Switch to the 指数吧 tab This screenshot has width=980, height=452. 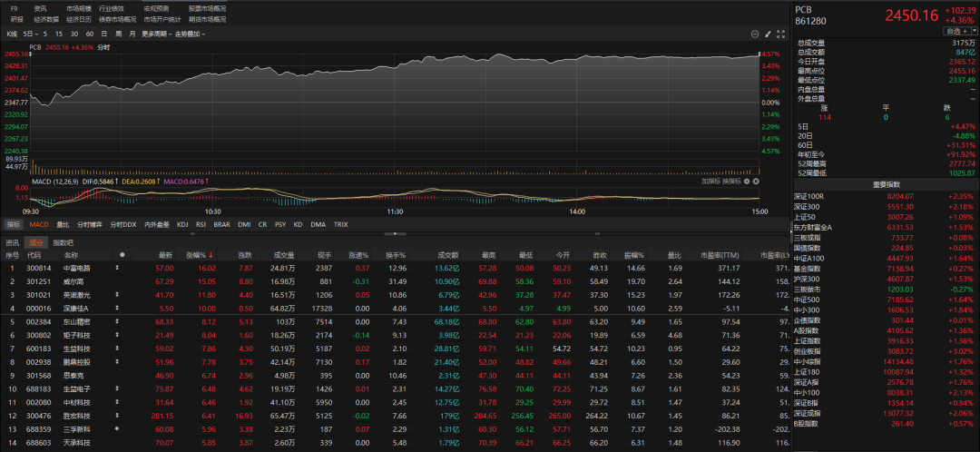[63, 242]
